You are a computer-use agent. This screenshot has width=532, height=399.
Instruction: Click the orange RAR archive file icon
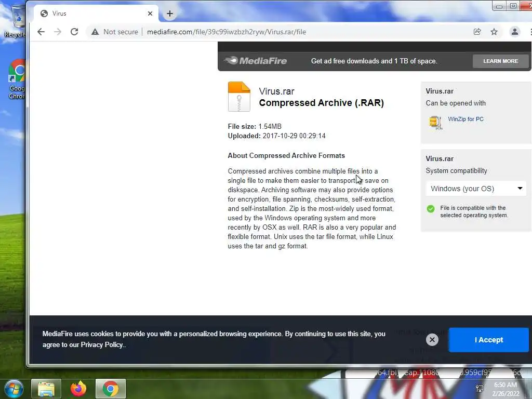coord(239,97)
